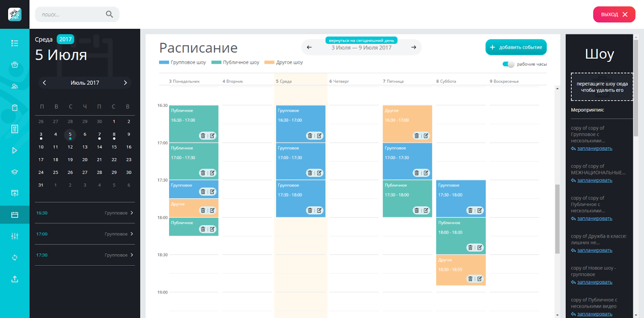
Task: Edit Monday's Групповое event
Action: 212,192
